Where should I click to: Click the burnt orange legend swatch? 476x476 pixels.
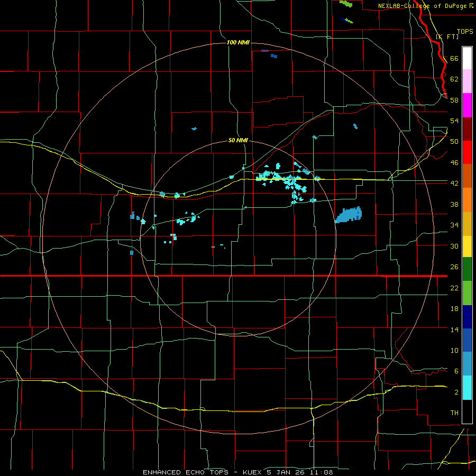point(467,176)
